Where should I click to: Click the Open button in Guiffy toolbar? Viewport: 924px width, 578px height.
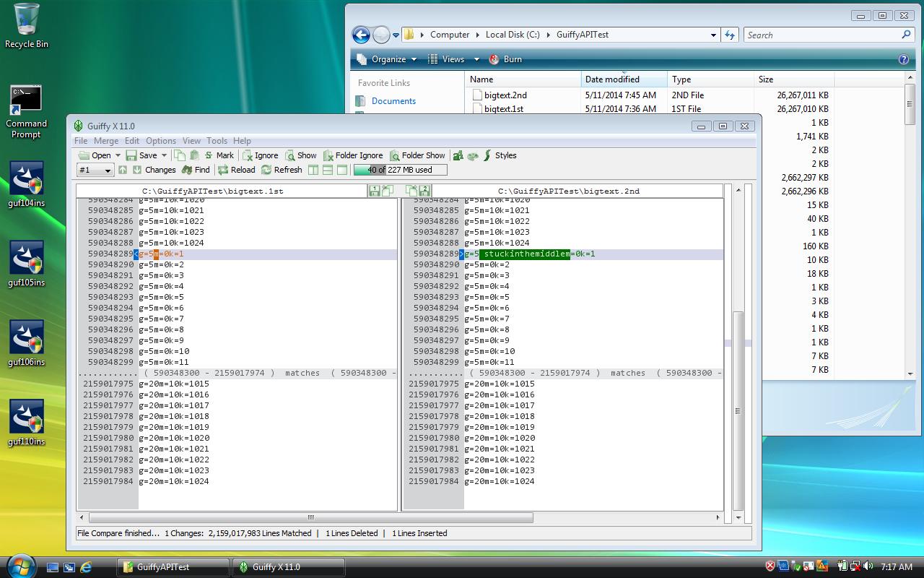pyautogui.click(x=95, y=155)
